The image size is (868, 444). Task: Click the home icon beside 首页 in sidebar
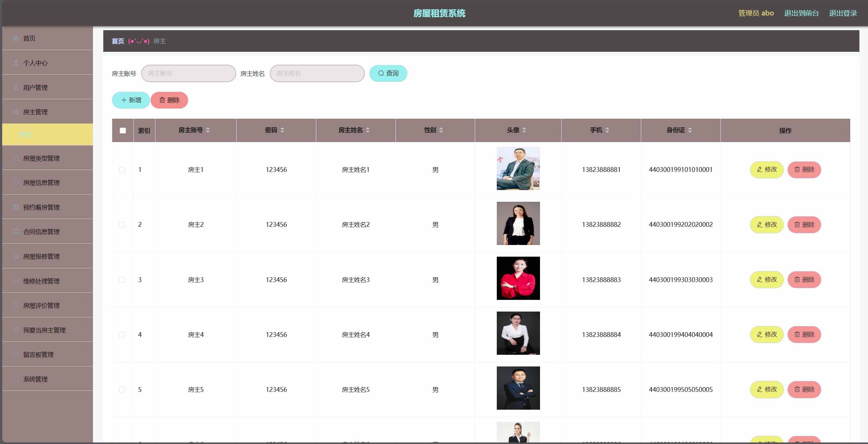(16, 38)
